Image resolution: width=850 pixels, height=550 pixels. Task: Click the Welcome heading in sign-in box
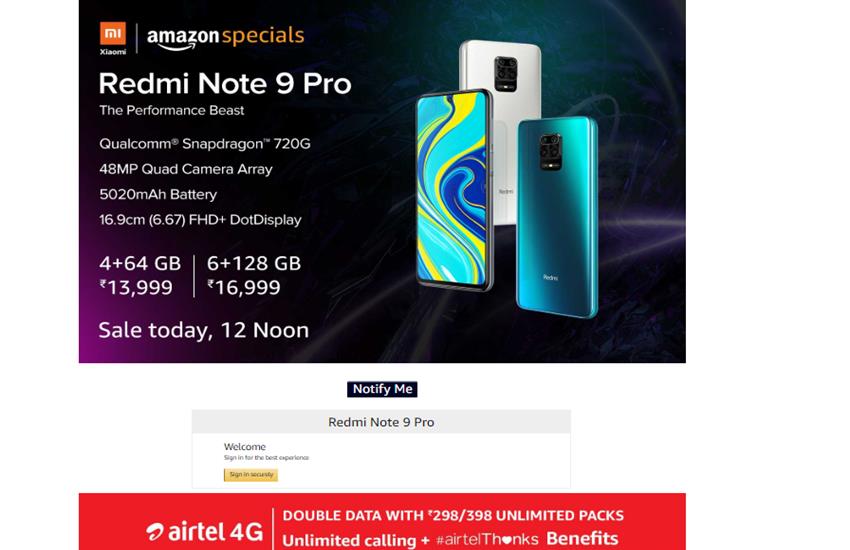coord(244,447)
